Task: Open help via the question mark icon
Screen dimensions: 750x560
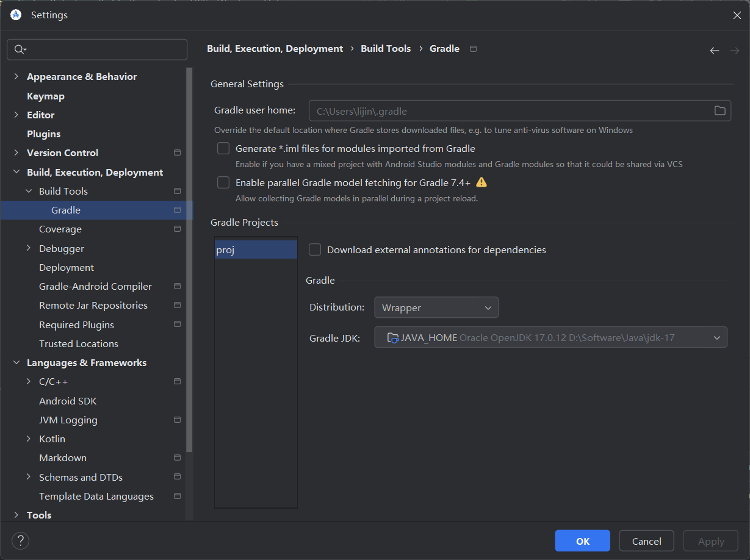Action: click(20, 540)
